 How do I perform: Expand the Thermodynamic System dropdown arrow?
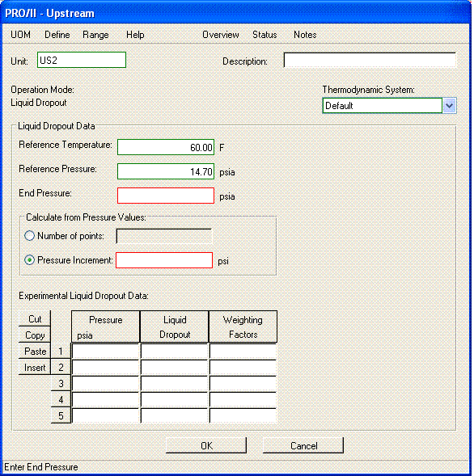point(450,106)
